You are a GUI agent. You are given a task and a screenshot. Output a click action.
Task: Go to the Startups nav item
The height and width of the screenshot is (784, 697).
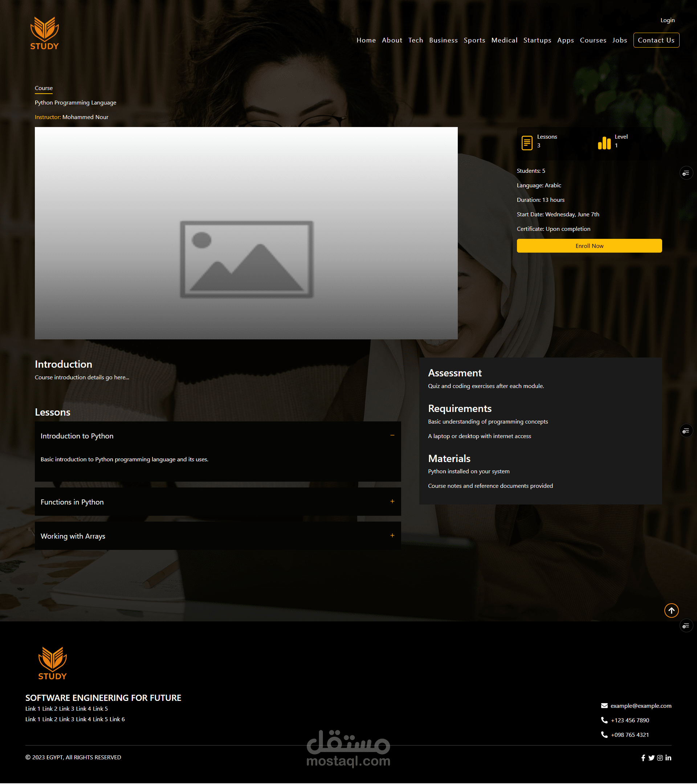(537, 40)
